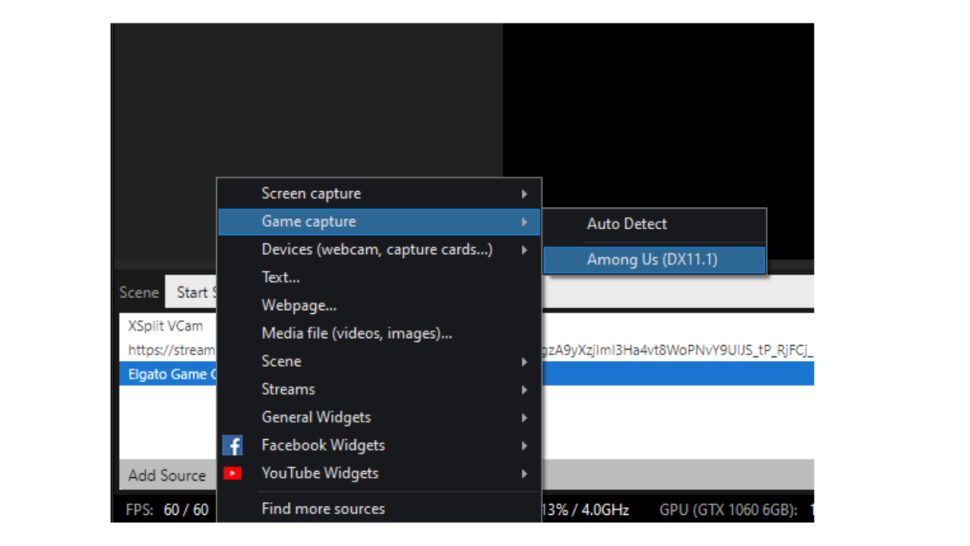
Task: Click the FPS 60 / 60 readout
Action: [167, 510]
